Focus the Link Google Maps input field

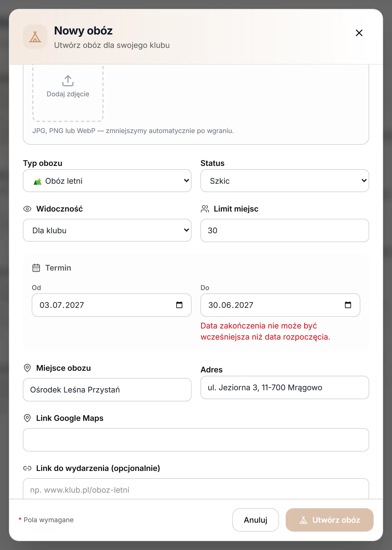196,440
